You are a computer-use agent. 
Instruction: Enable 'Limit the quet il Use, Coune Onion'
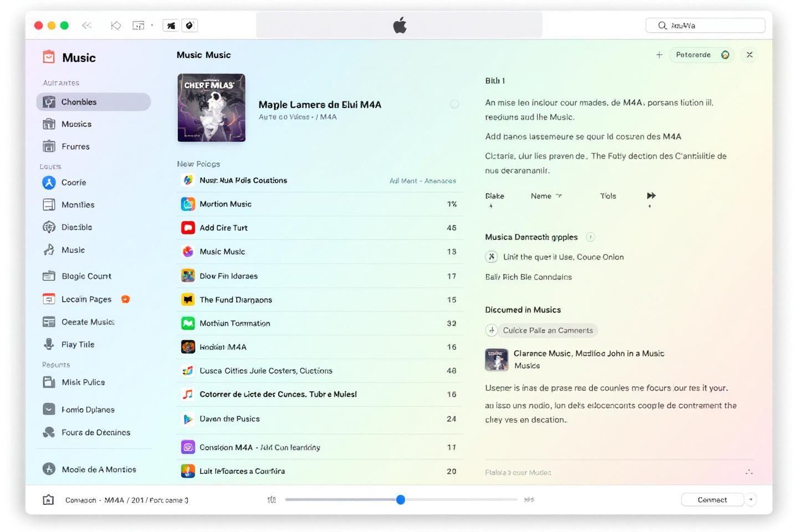tap(491, 257)
